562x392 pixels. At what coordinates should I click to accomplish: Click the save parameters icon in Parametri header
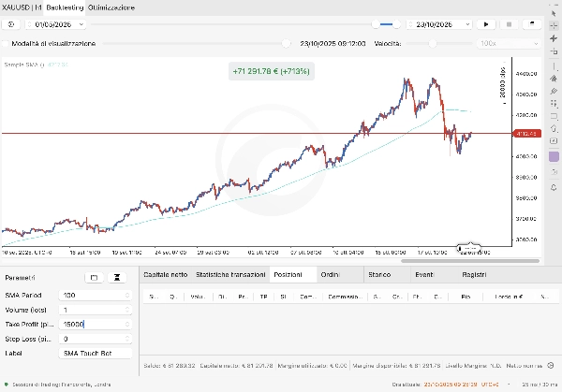117,278
